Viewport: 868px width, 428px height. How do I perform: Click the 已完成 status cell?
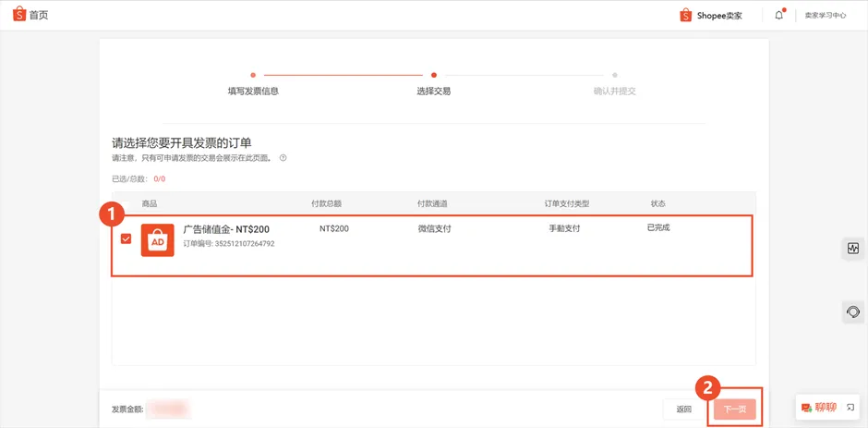[x=658, y=227]
